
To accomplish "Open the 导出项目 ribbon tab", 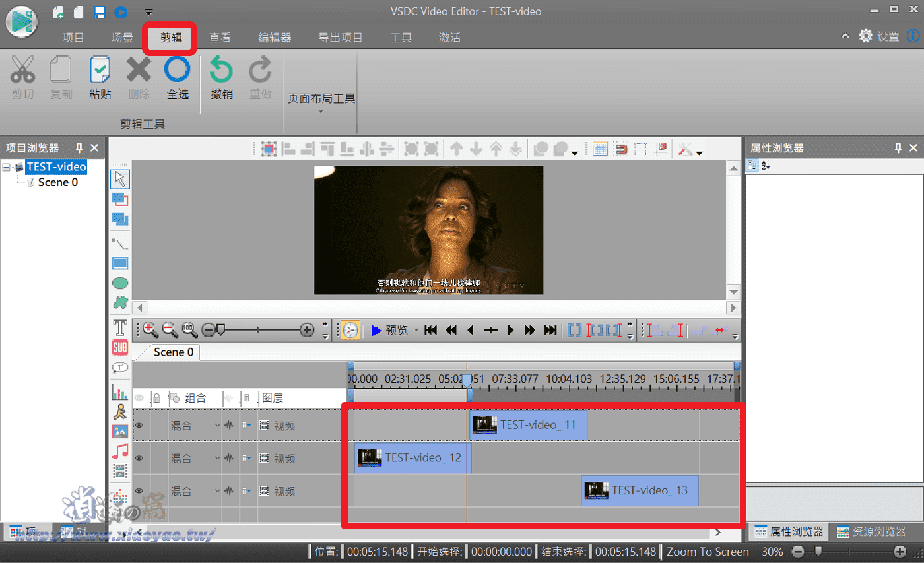I will pos(341,37).
